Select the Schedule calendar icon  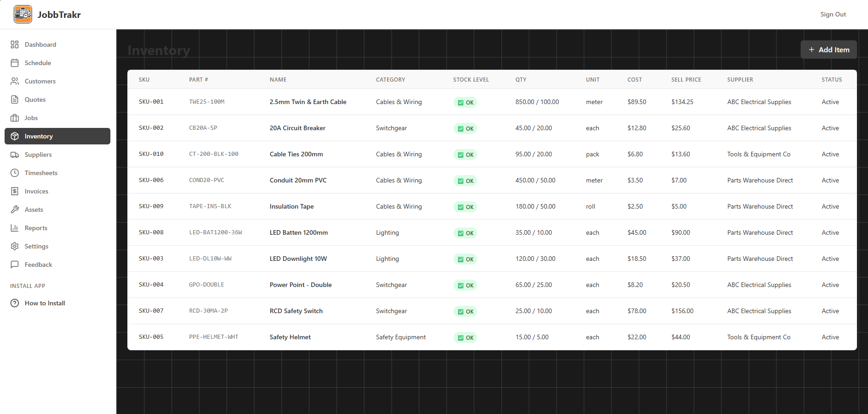tap(15, 63)
